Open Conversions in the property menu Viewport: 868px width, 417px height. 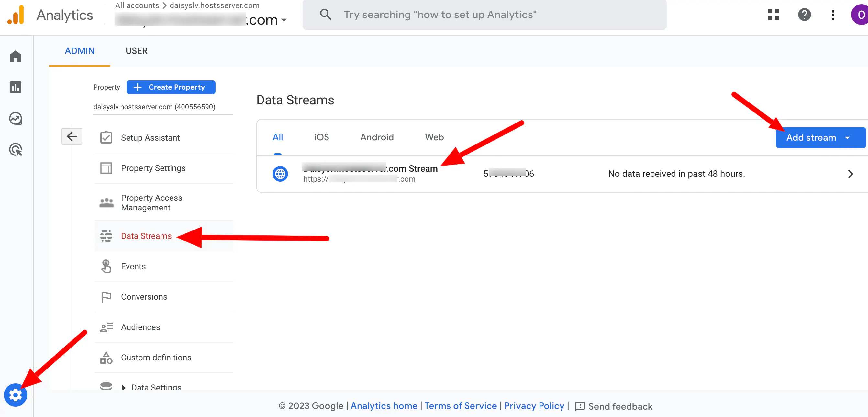(144, 297)
